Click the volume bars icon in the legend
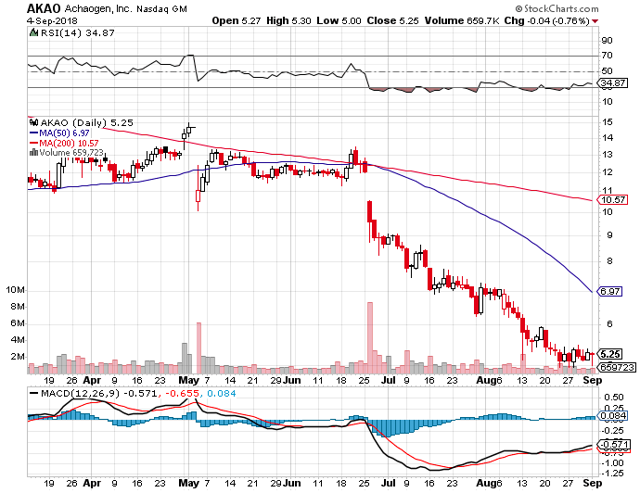 [x=34, y=152]
